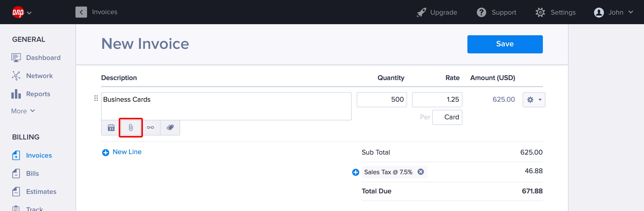644x211 pixels.
Task: Click the back arrow beside Invoices
Action: click(81, 12)
